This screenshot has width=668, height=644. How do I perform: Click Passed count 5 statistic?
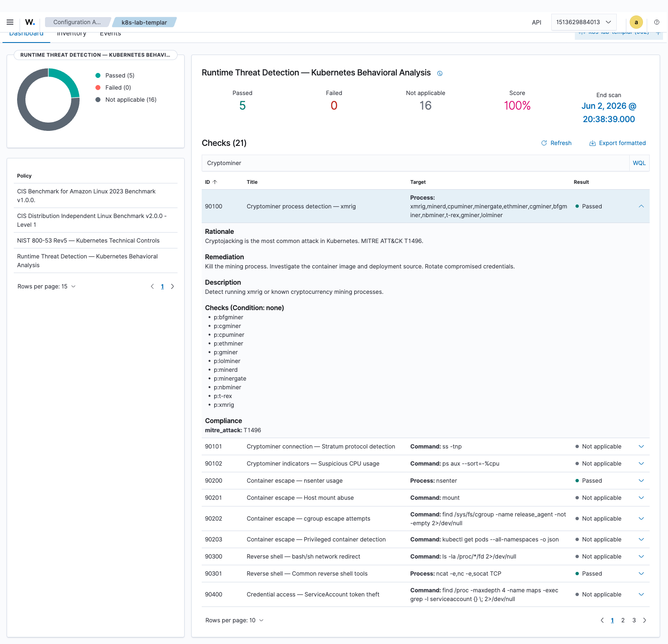click(243, 105)
